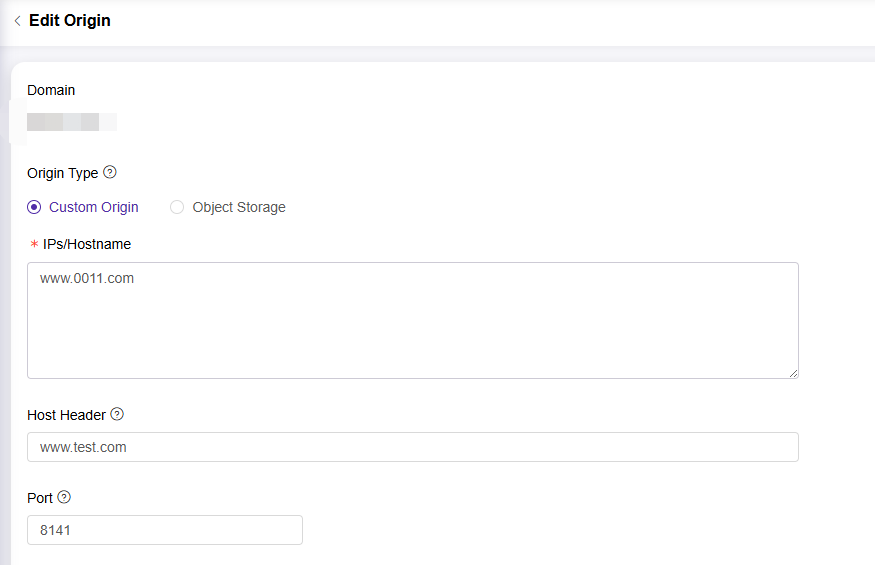
Task: Select the blurred domain name value
Action: click(71, 123)
